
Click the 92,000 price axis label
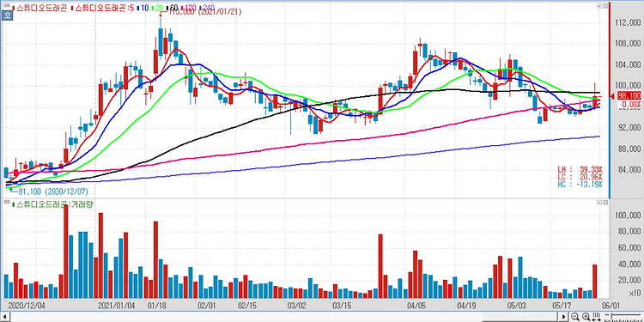click(x=630, y=128)
